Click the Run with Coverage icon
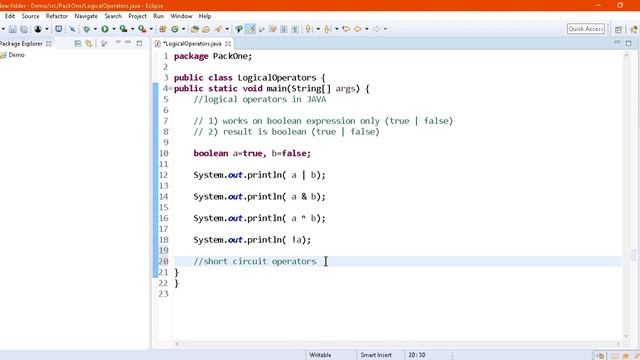Screen dimensions: 640x360 pyautogui.click(x=123, y=29)
